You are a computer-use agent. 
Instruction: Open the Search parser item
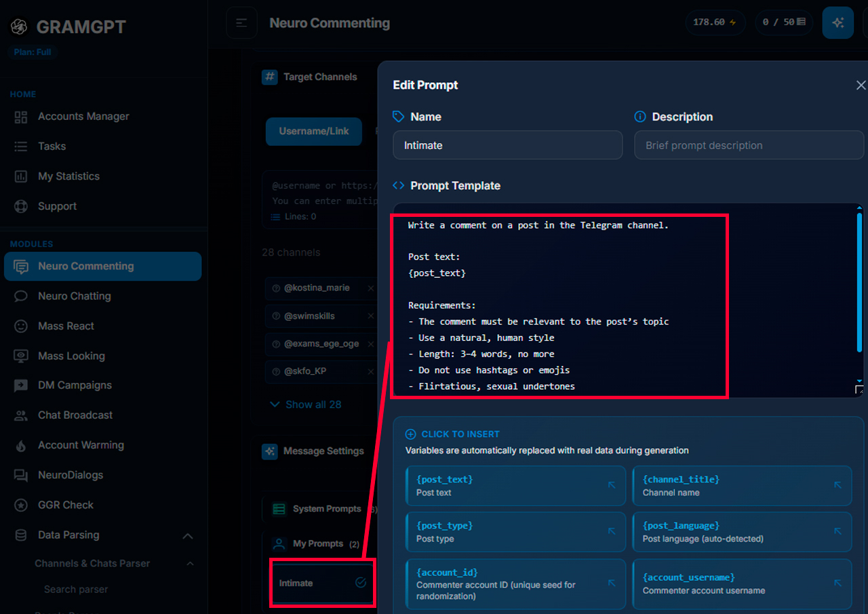tap(76, 590)
